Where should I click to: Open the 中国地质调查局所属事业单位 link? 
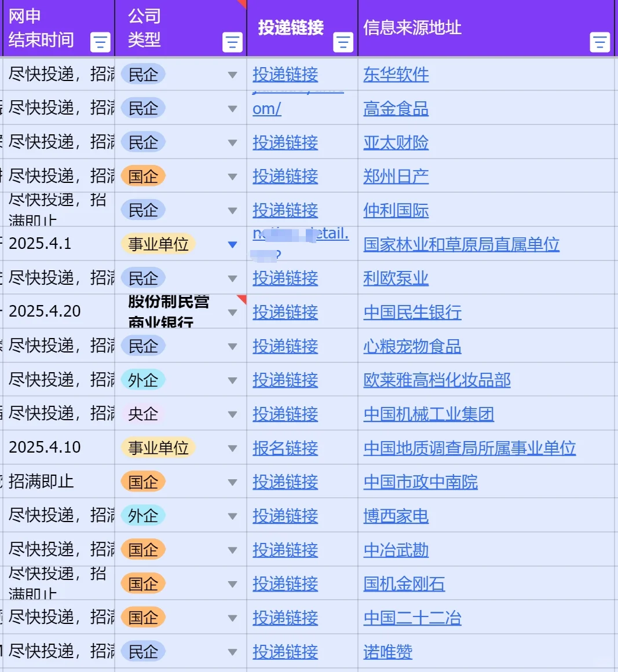click(470, 448)
